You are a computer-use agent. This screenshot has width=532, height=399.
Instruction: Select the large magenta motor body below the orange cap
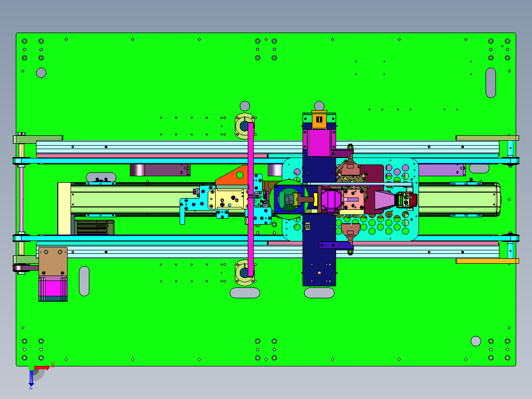pyautogui.click(x=319, y=143)
